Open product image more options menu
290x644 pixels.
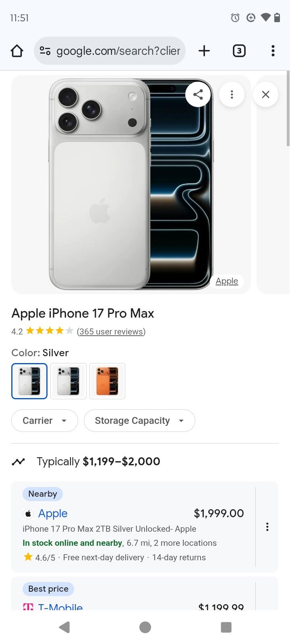click(x=232, y=95)
